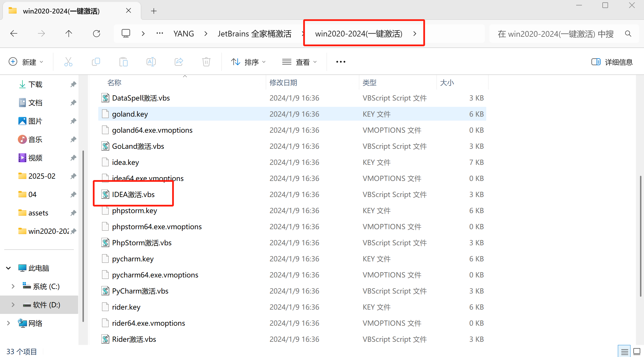
Task: Navigate to YANG breadcrumb
Action: 184,34
